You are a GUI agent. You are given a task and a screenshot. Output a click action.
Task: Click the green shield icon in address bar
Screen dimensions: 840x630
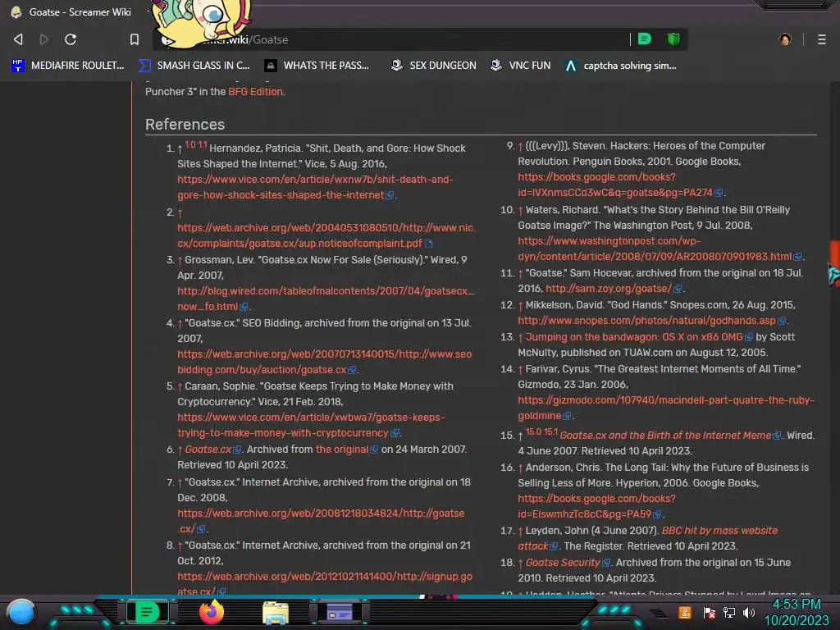point(673,39)
